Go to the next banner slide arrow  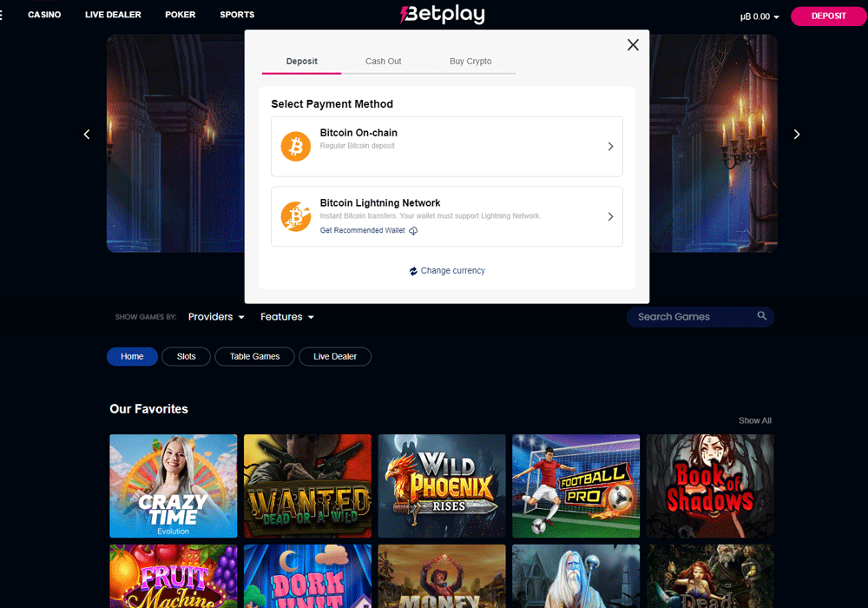797,134
